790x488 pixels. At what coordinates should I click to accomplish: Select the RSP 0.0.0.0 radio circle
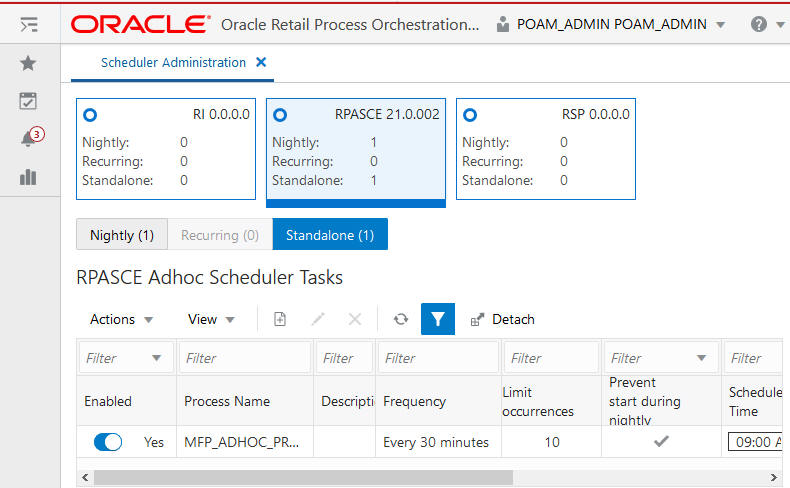470,115
